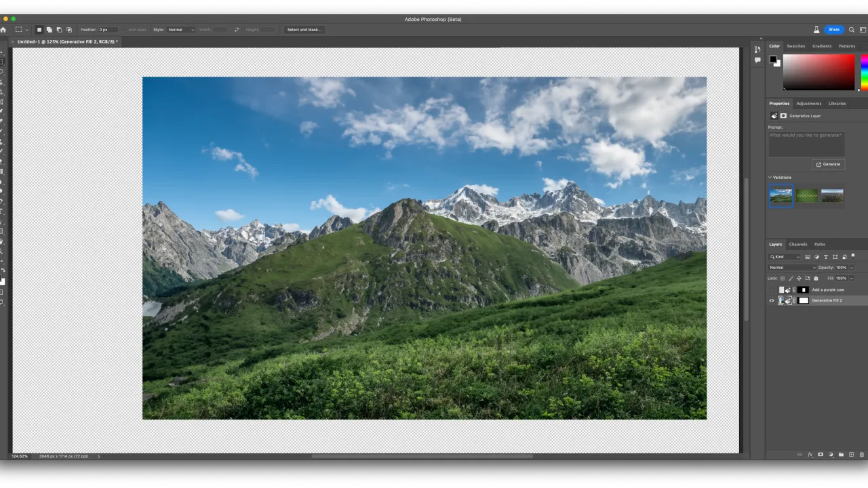The width and height of the screenshot is (868, 488).
Task: Filter layers by pixel layer icon
Action: (x=808, y=257)
